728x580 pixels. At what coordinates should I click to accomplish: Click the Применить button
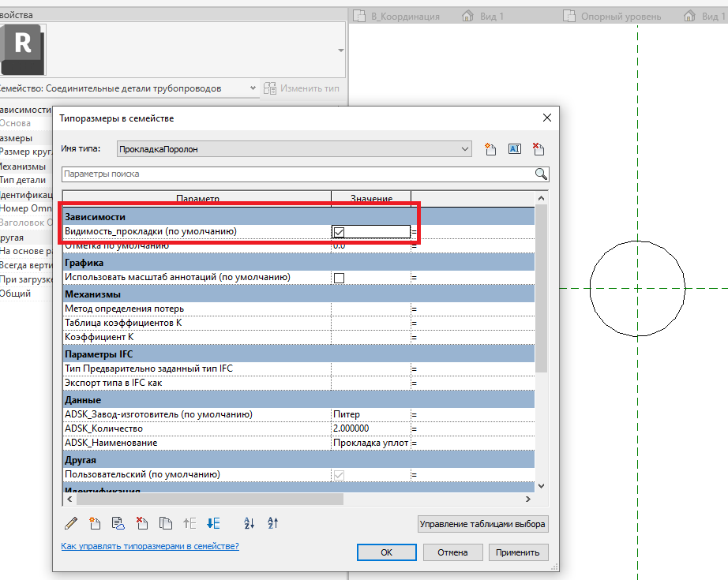518,552
